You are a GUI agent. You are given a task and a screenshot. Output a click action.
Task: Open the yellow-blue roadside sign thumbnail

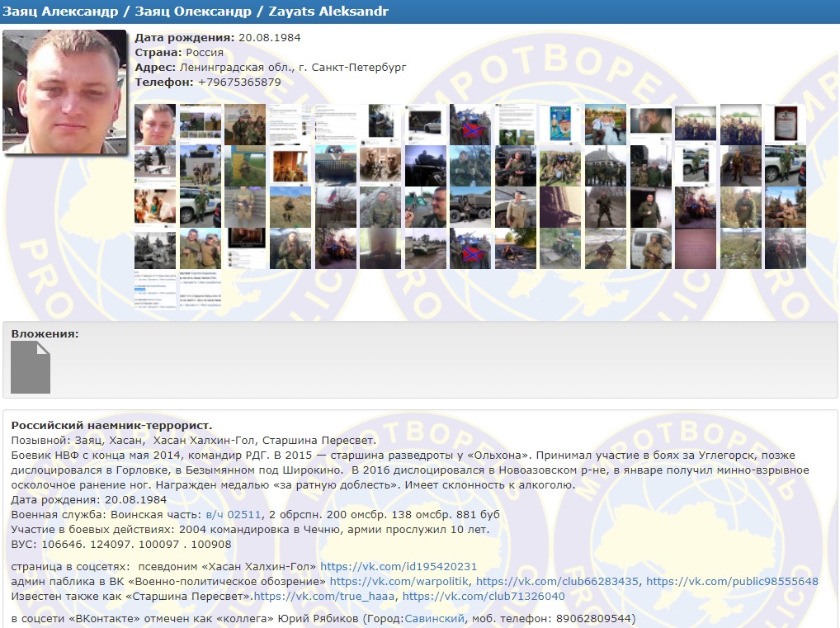point(245,166)
